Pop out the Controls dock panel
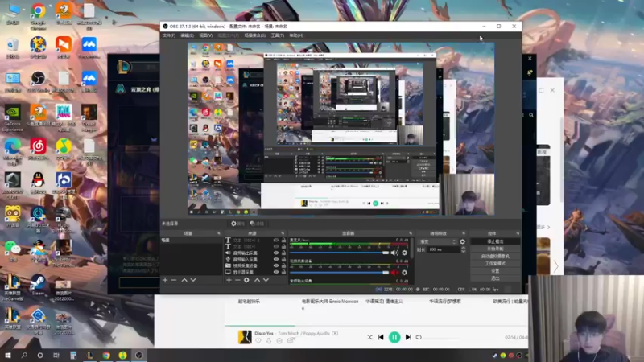Image resolution: width=644 pixels, height=362 pixels. 518,233
